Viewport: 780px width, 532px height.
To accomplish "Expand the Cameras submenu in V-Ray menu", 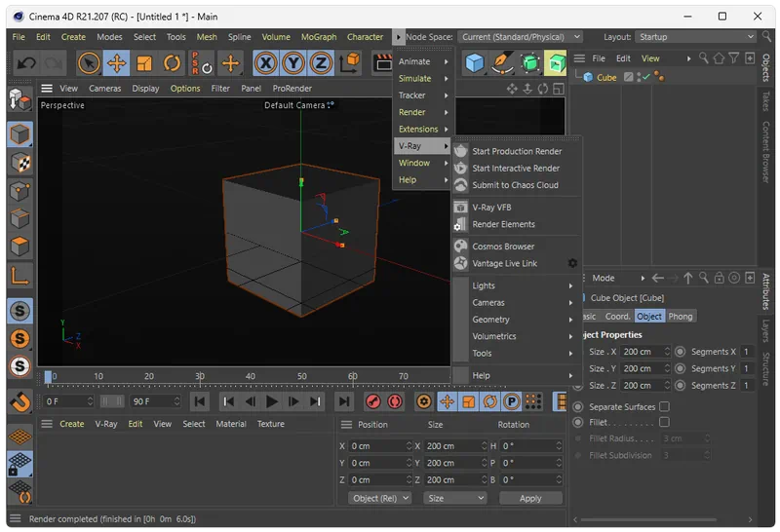I will (x=518, y=302).
